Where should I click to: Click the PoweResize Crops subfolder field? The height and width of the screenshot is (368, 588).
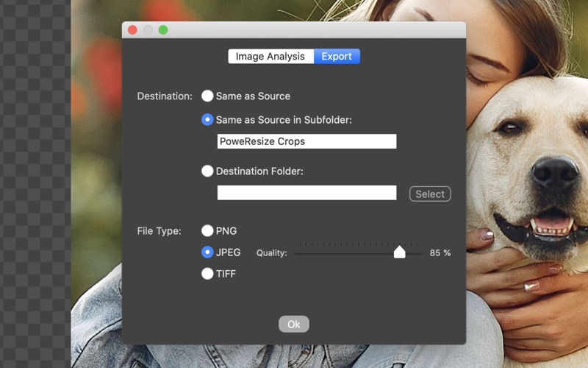coord(306,141)
